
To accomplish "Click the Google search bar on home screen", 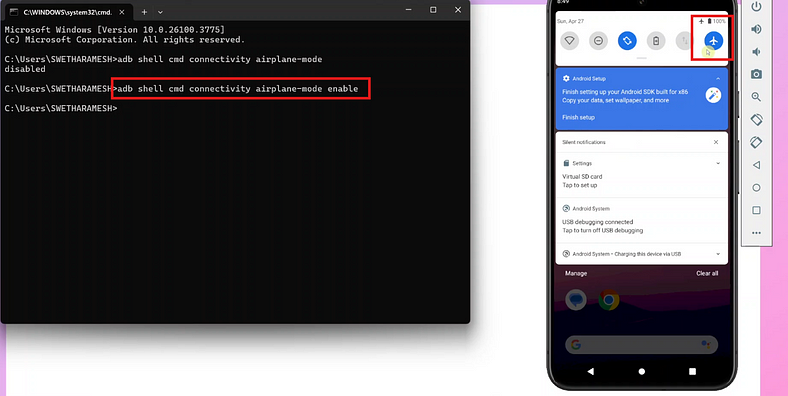I will [642, 345].
